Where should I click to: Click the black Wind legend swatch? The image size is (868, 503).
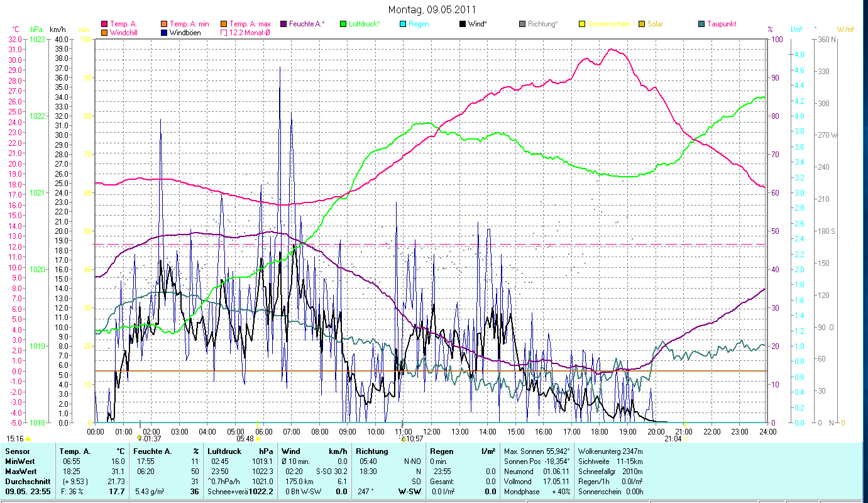coord(463,24)
